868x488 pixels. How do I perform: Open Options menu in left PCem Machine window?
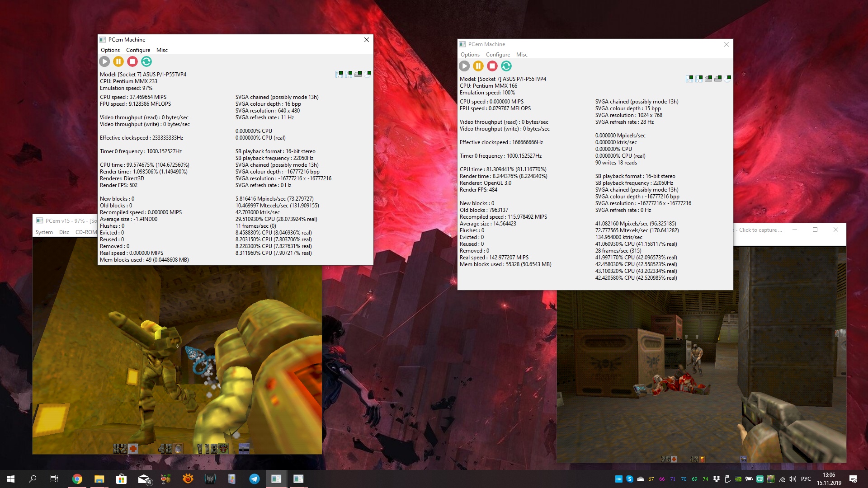click(x=110, y=50)
